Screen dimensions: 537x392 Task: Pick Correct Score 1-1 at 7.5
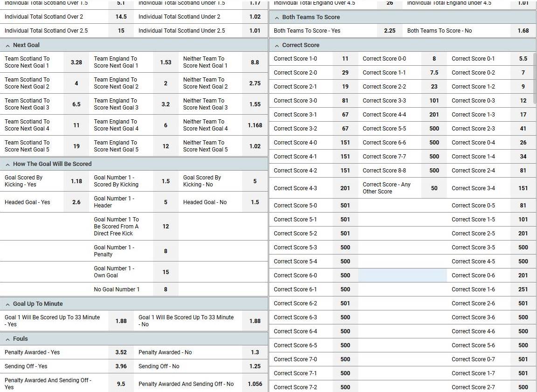[434, 73]
